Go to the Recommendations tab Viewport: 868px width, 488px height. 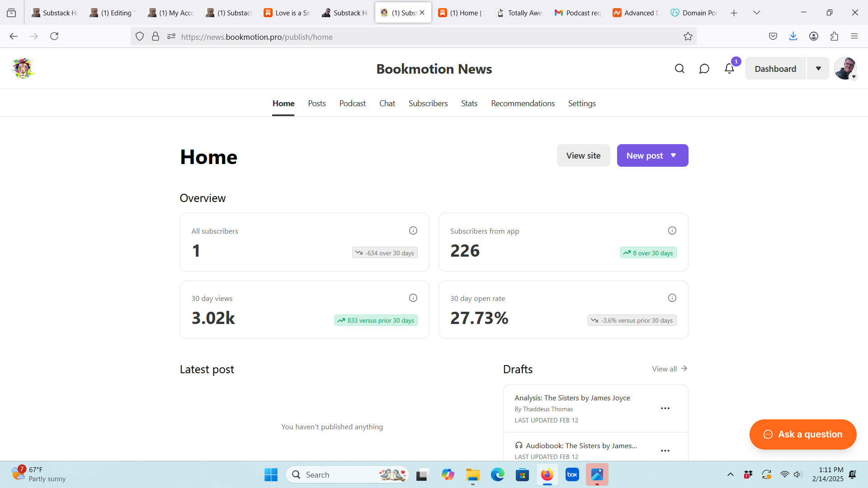(523, 103)
